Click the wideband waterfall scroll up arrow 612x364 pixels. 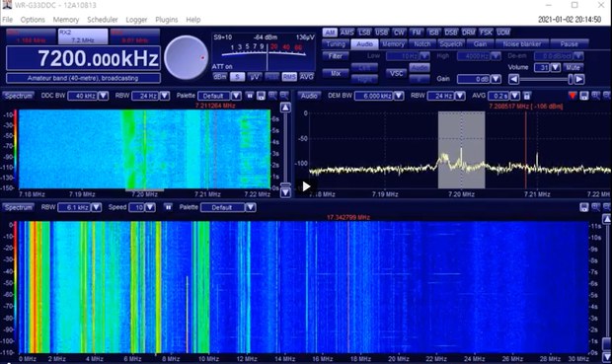pyautogui.click(x=607, y=219)
